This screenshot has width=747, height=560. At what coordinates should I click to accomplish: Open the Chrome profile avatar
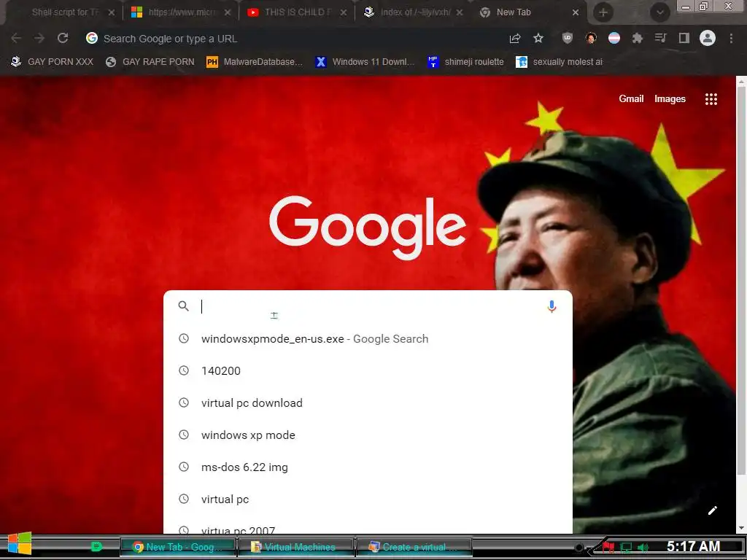pos(708,38)
